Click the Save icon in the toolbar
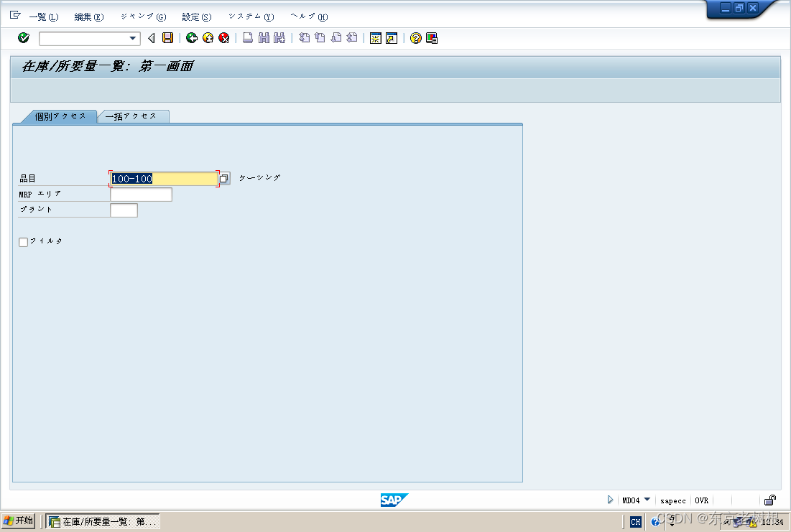This screenshot has width=791, height=532. coord(168,38)
